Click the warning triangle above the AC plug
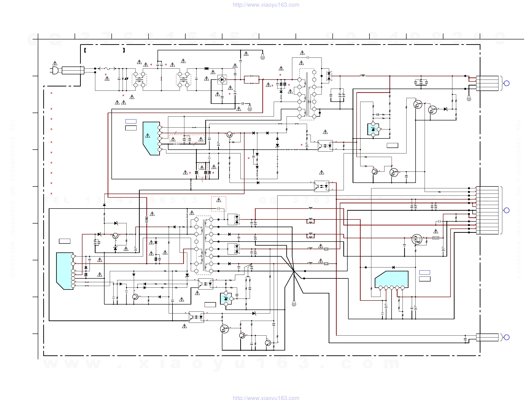 point(55,63)
